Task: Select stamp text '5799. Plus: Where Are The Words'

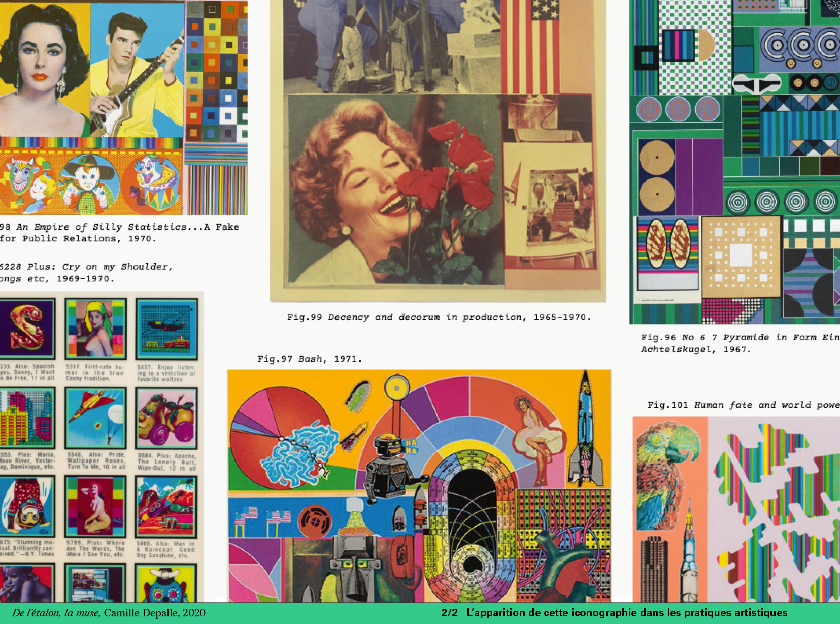Action: (95, 548)
